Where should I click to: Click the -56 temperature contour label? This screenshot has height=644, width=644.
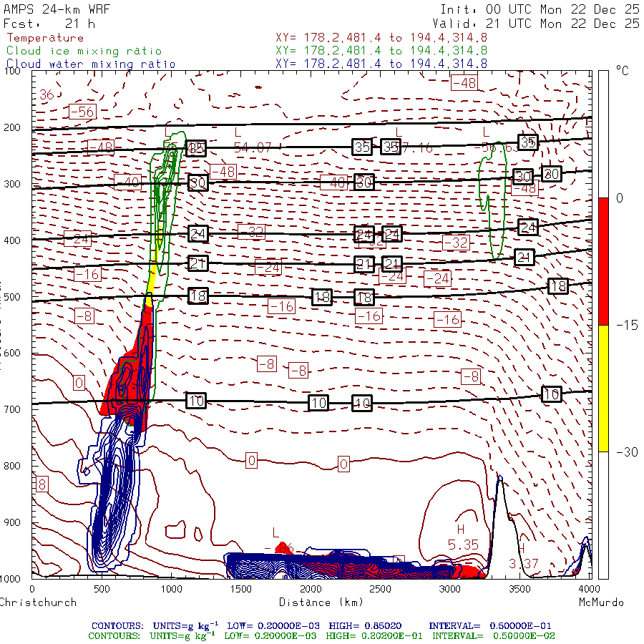[x=82, y=112]
